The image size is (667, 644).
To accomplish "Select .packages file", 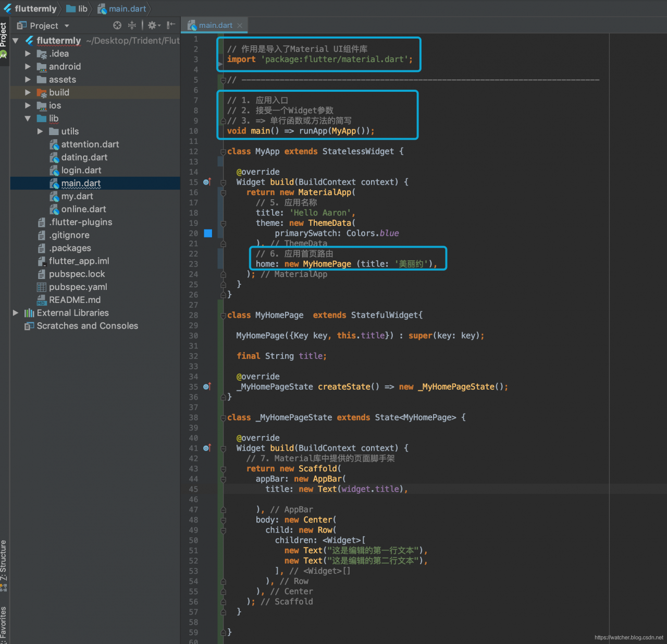I will (70, 248).
